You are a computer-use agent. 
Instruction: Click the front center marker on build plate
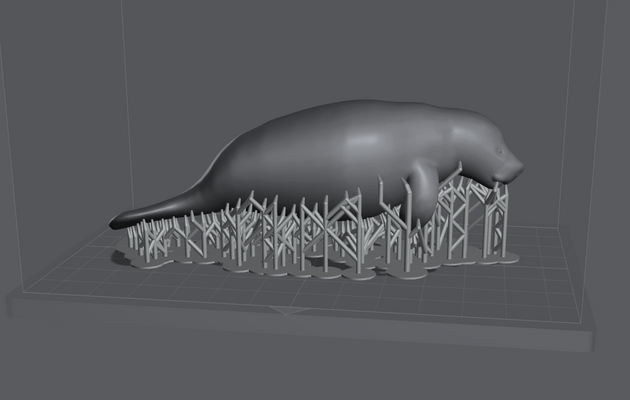coord(290,314)
